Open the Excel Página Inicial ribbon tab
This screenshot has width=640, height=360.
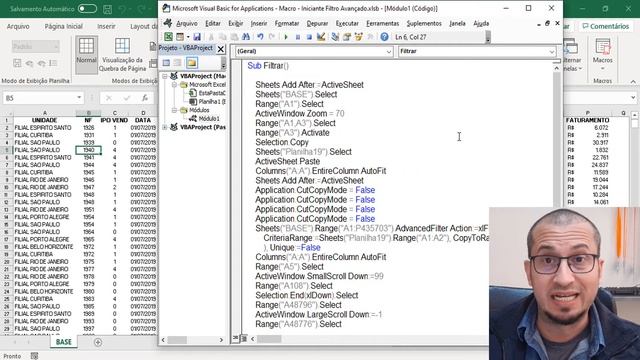pos(64,26)
